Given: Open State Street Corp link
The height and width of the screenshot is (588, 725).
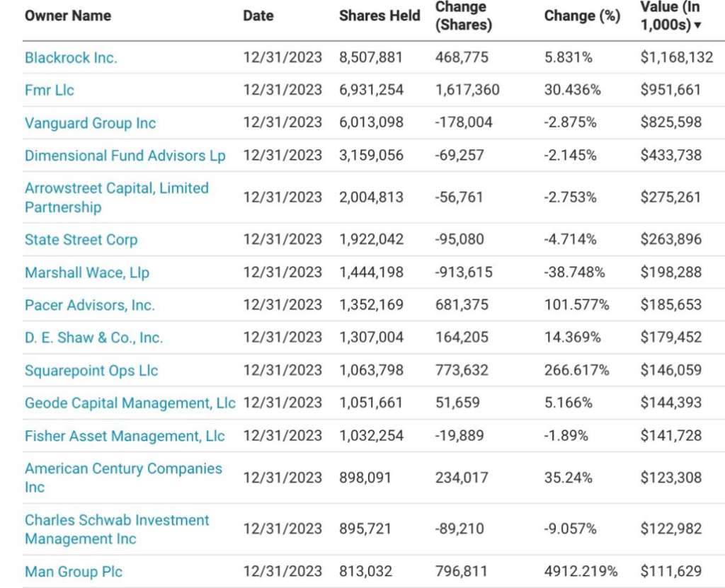Looking at the screenshot, I should pyautogui.click(x=81, y=239).
